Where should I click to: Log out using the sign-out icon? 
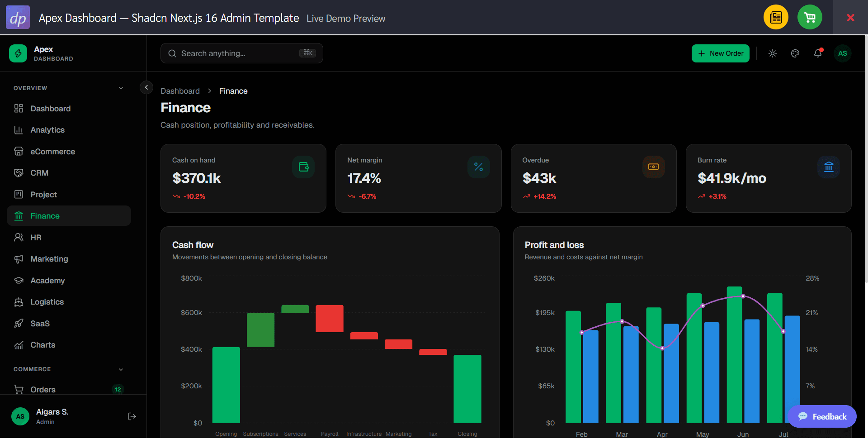pos(132,416)
